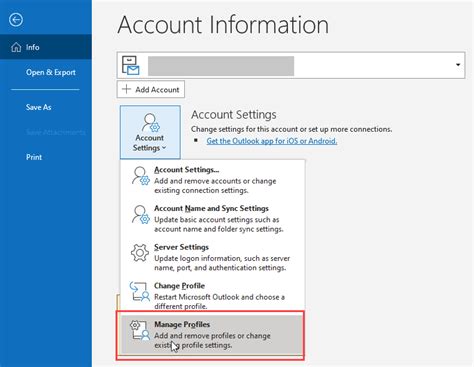Click the Manage Profiles icon
This screenshot has width=474, height=367.
click(x=140, y=330)
